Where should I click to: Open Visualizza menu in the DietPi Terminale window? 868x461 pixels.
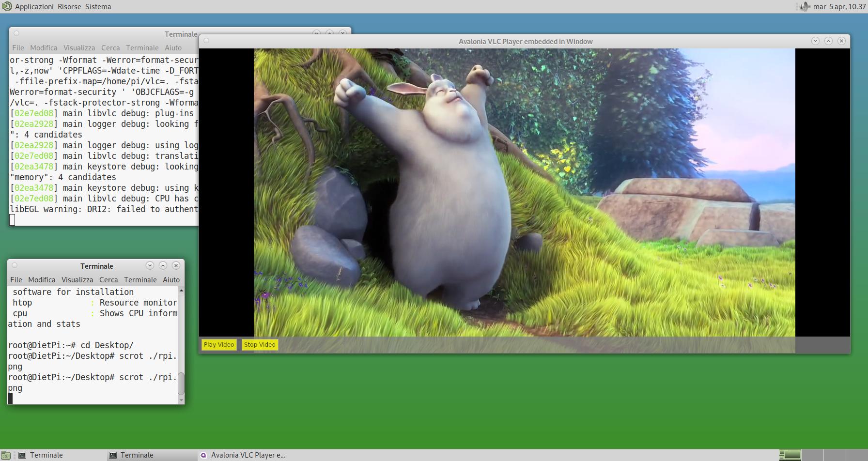point(77,279)
